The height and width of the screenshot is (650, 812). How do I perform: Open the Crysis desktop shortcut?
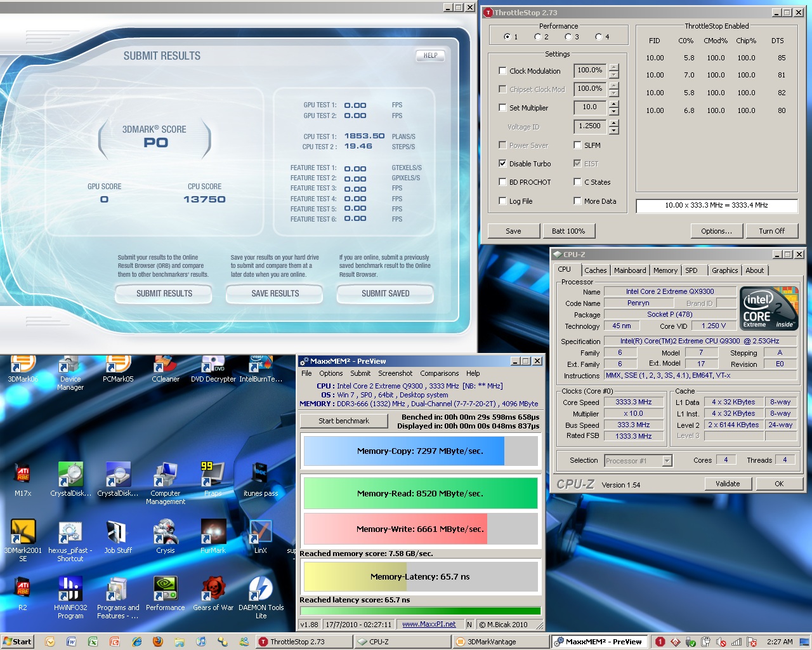(166, 532)
